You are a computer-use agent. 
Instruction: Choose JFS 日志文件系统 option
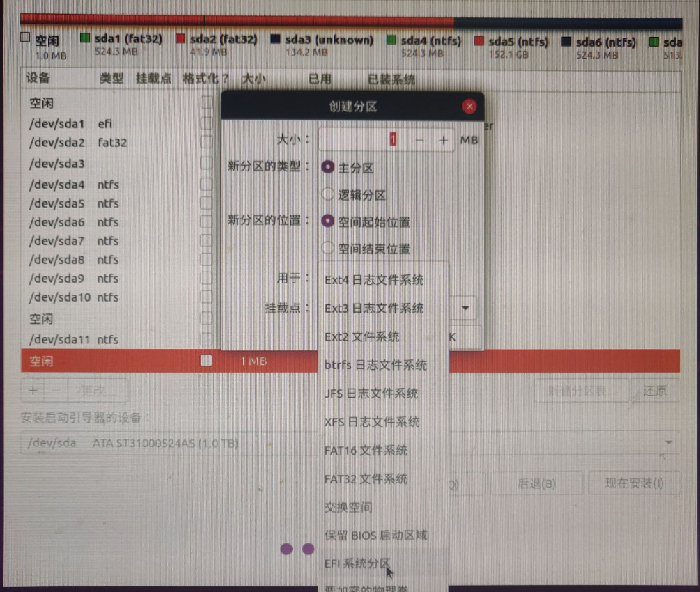(383, 394)
